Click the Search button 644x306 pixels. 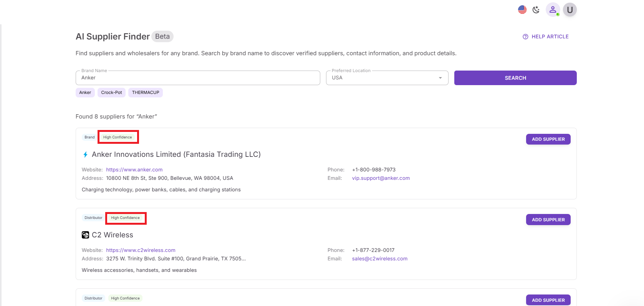tap(515, 78)
